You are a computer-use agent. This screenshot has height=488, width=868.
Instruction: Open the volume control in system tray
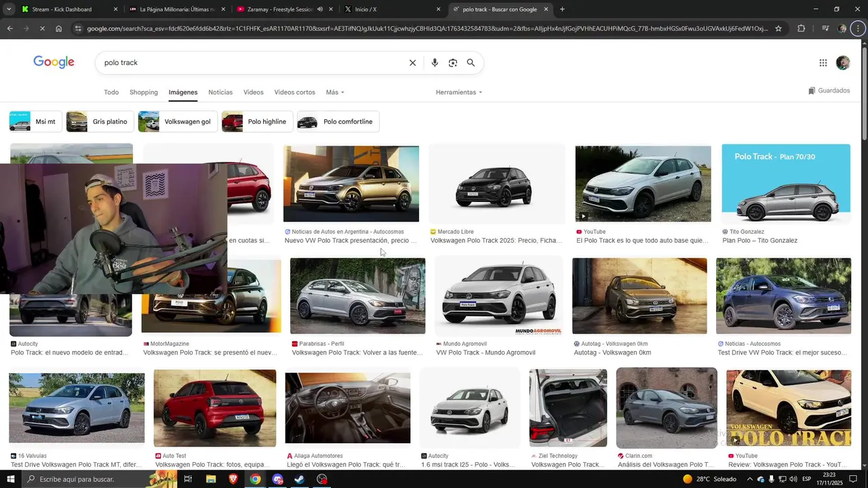pyautogui.click(x=793, y=479)
